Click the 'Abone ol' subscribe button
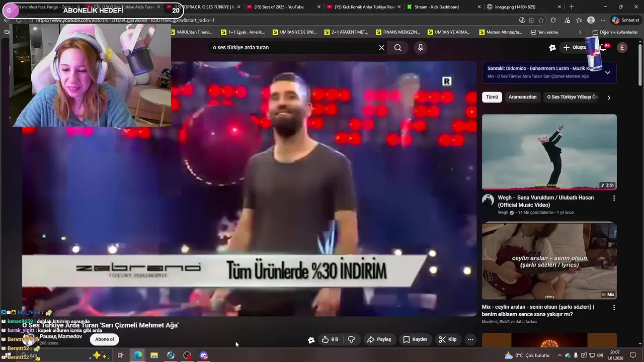This screenshot has width=644, height=362. (x=105, y=339)
